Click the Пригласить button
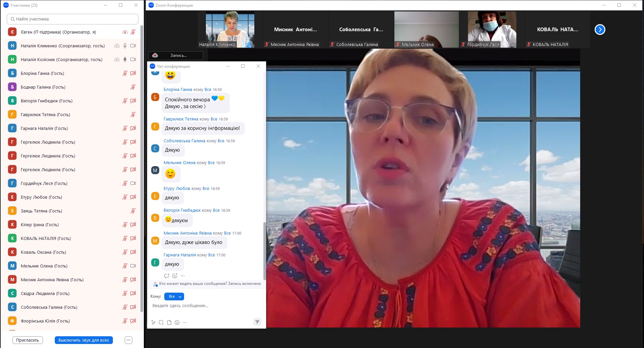Viewport: 644px width, 348px height. [28, 340]
